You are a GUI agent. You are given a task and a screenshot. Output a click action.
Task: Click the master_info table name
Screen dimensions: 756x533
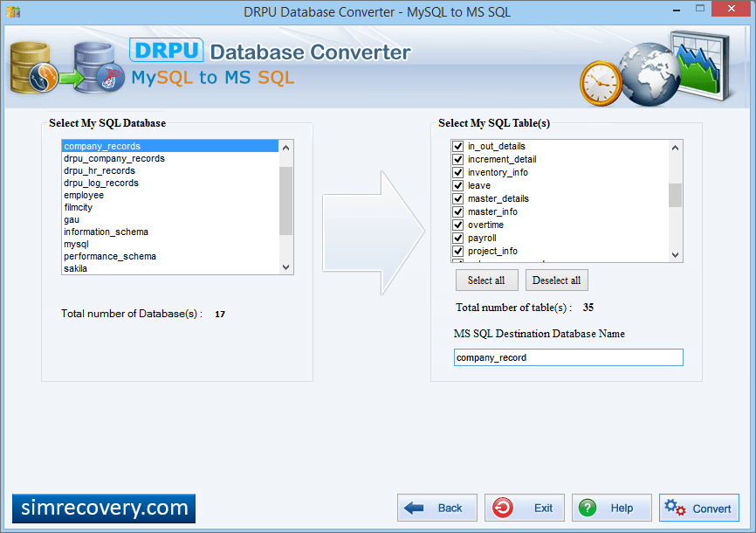492,211
